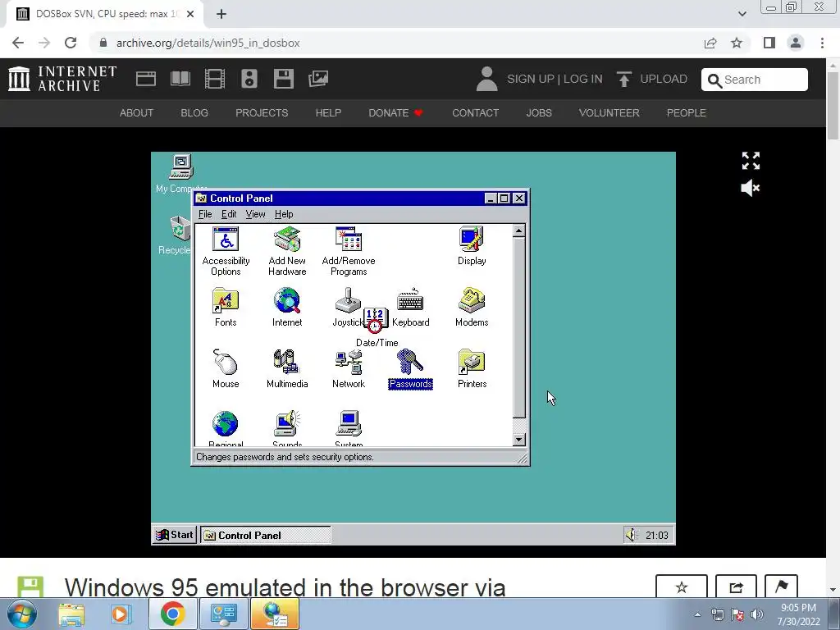
Task: Click the flag item button
Action: [x=781, y=587]
